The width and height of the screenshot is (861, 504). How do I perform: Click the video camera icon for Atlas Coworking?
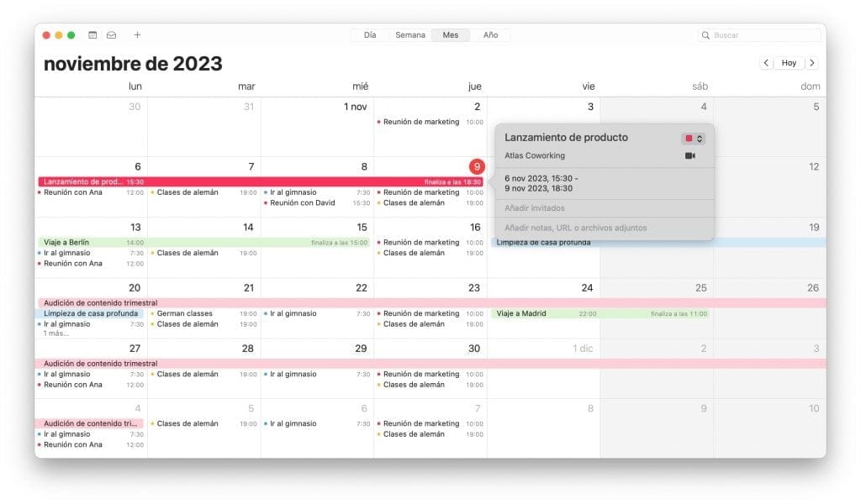pyautogui.click(x=690, y=155)
